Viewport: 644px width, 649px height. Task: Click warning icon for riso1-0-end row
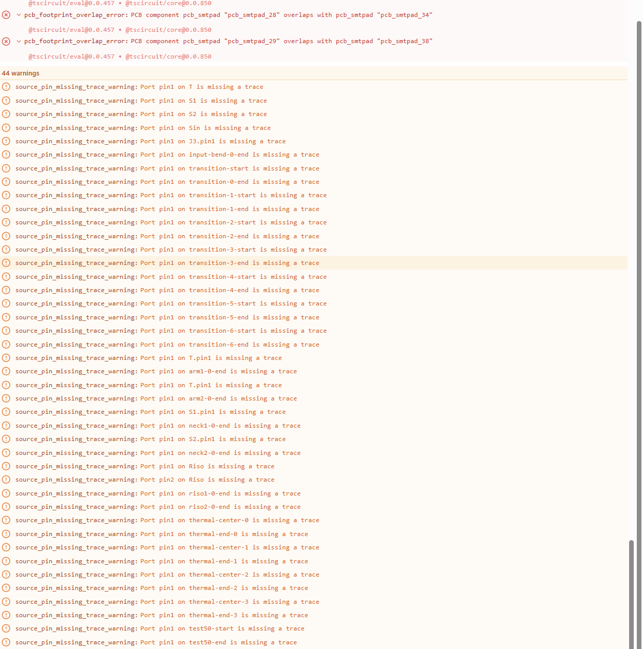(6, 493)
